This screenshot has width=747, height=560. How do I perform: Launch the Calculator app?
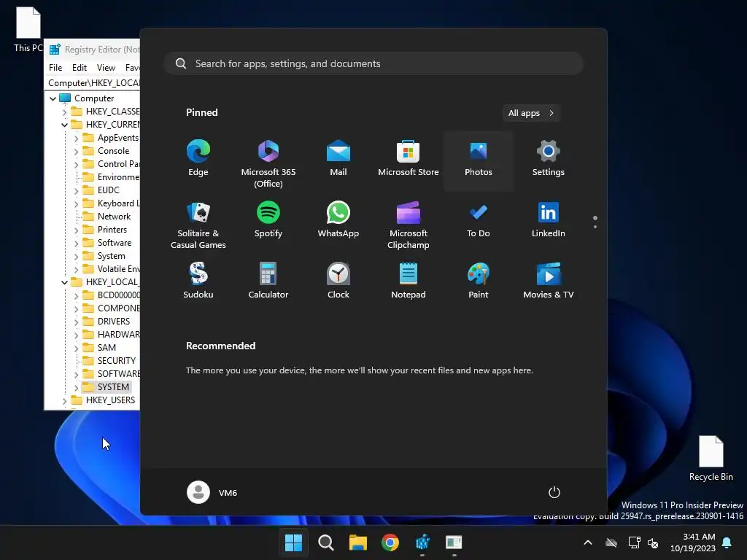268,281
